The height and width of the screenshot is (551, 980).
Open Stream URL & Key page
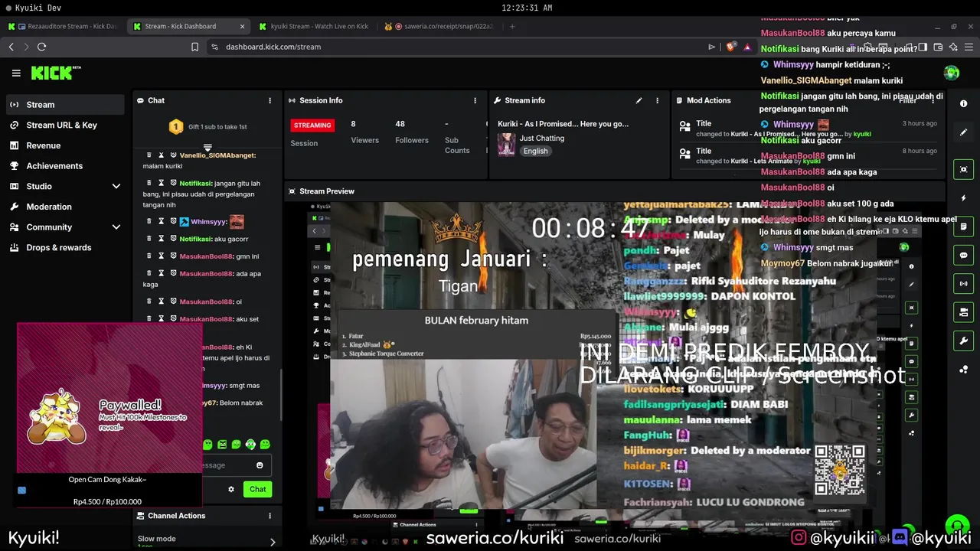pyautogui.click(x=61, y=125)
